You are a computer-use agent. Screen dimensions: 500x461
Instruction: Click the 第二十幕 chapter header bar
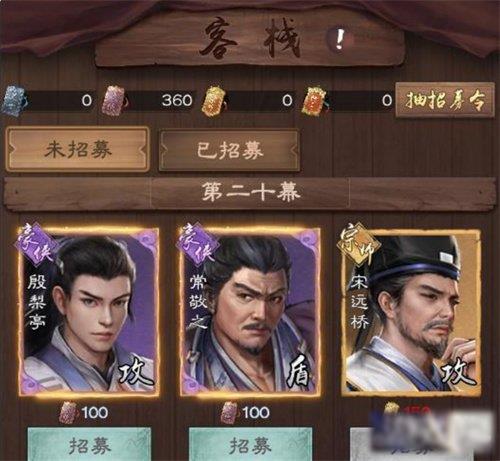point(250,193)
